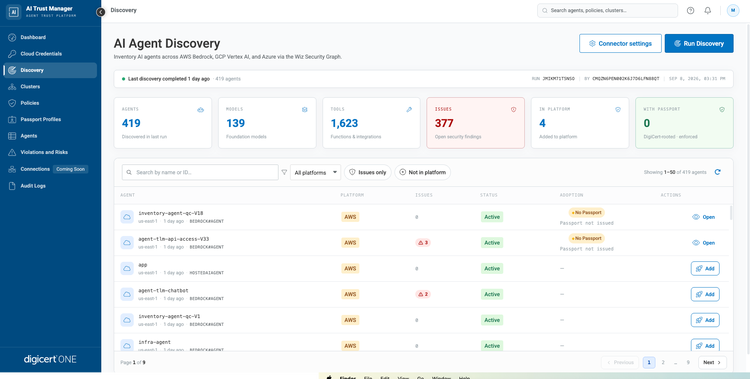Viewport: 750px width, 379px height.
Task: Refresh the agents list with reload icon
Action: [x=717, y=172]
